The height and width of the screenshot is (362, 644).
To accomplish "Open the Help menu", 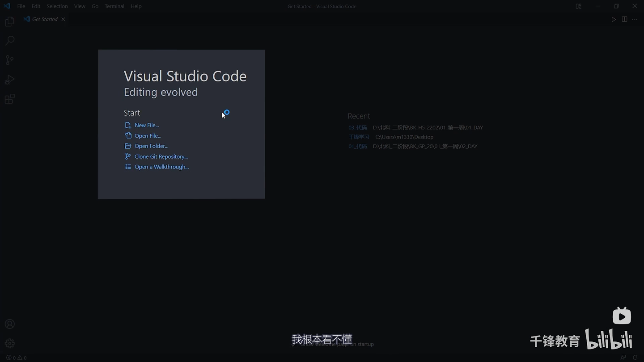I will pyautogui.click(x=136, y=6).
